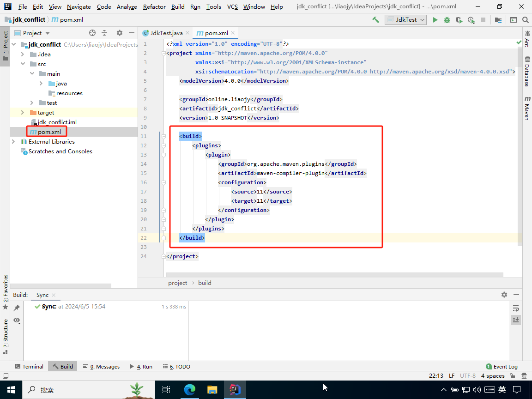Screen dimensions: 532x399
Task: Open the Event Log
Action: (502, 366)
